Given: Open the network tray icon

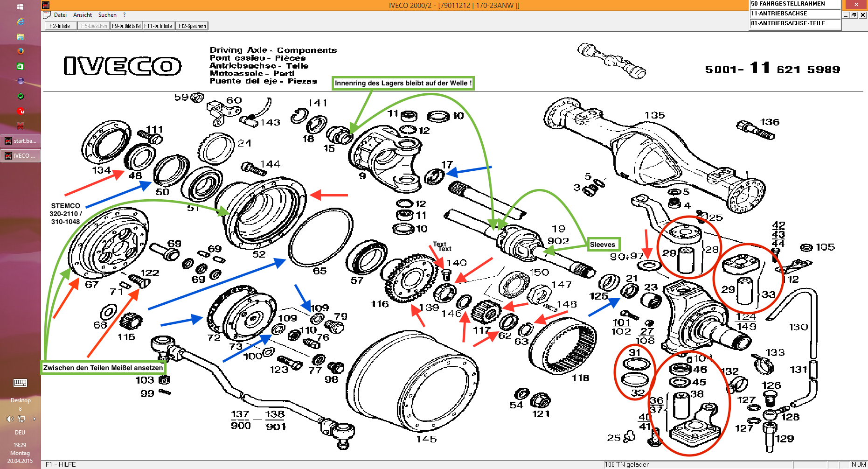Looking at the screenshot, I should coord(21,419).
